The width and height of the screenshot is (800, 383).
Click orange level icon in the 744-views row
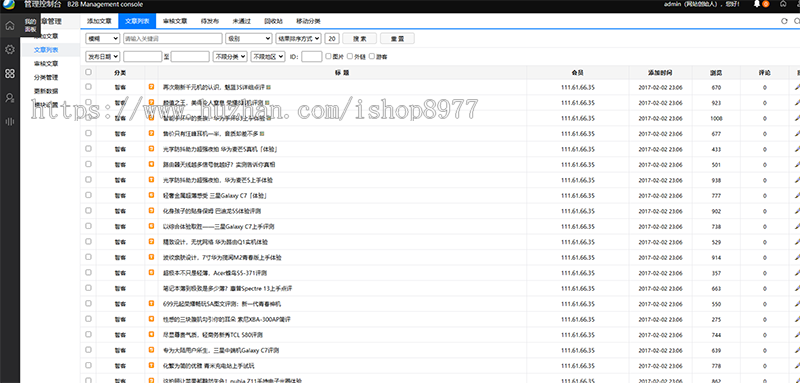[x=151, y=335]
